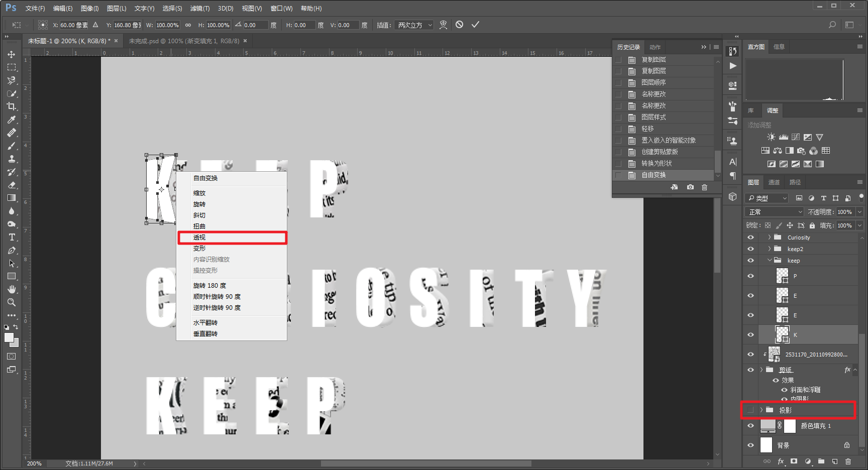
Task: Switch to 通道 panel tab
Action: 774,182
